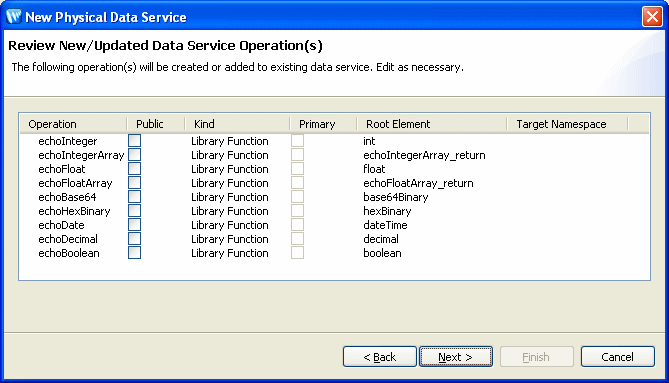
Task: Click the Target Namespace column header
Action: (x=567, y=124)
